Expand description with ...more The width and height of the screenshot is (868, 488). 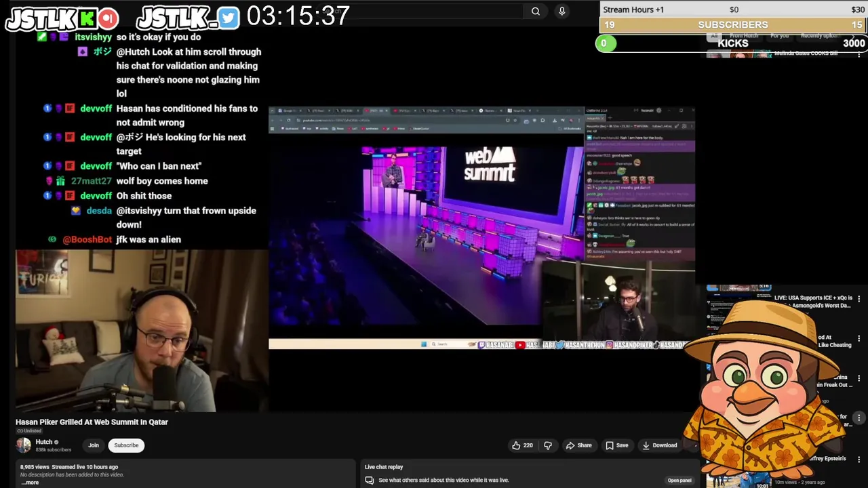click(30, 483)
